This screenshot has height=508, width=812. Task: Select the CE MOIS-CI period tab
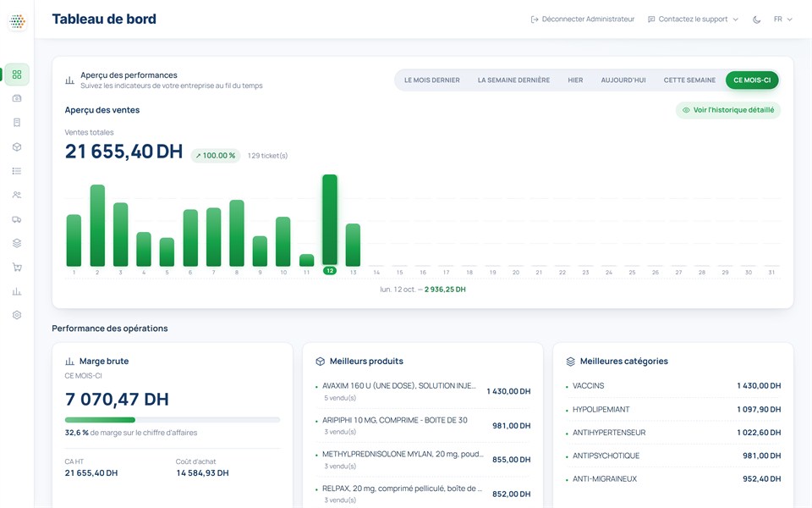coord(752,80)
